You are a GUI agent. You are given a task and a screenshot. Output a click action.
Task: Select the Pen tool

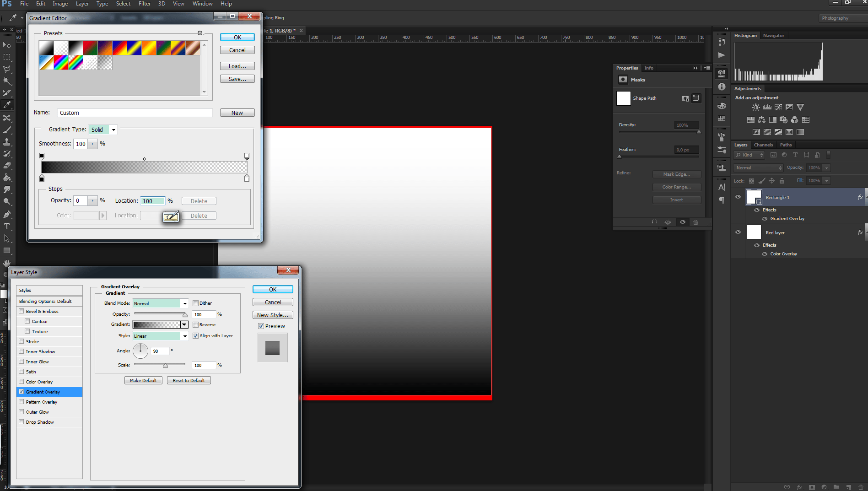pos(7,214)
